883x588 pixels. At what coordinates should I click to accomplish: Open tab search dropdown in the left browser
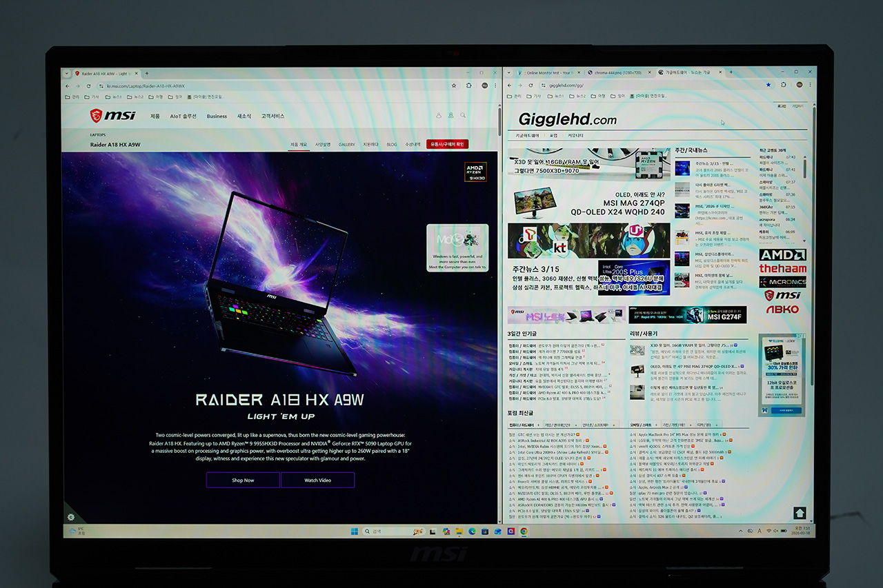pyautogui.click(x=66, y=73)
